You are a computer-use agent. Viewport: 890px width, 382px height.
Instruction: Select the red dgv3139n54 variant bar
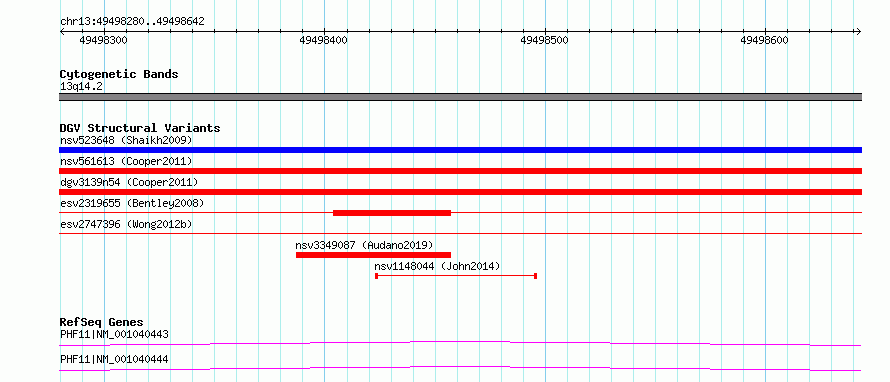click(460, 192)
